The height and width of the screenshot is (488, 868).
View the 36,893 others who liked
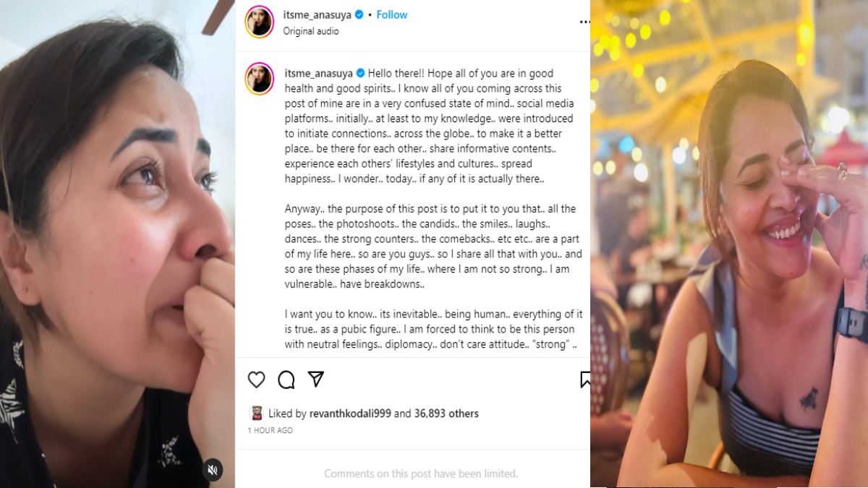point(446,414)
